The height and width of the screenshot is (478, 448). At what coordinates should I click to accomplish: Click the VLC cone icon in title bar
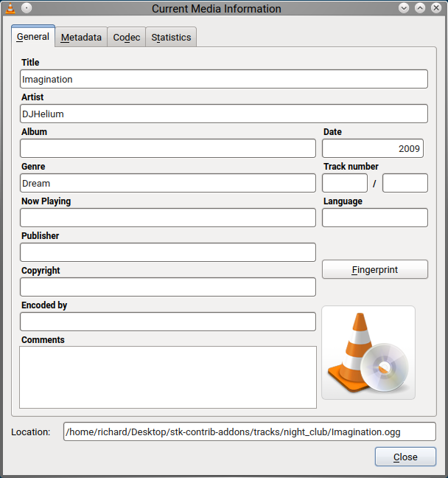(x=10, y=9)
